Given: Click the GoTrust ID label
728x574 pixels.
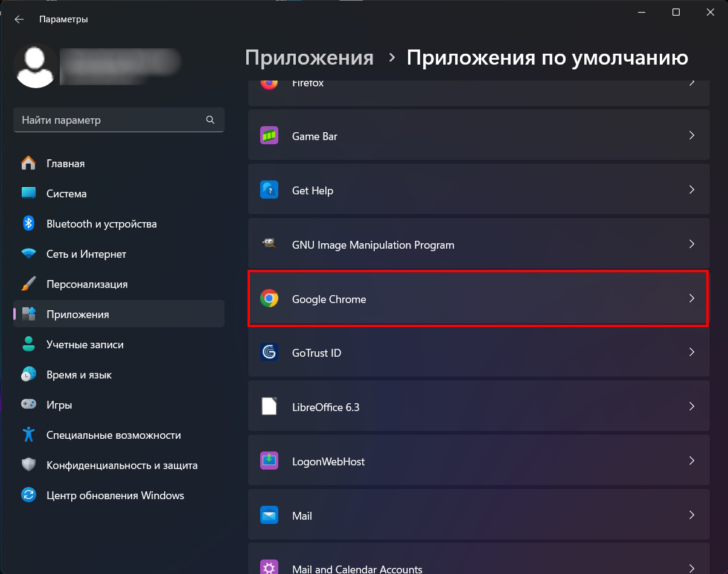Looking at the screenshot, I should [317, 353].
